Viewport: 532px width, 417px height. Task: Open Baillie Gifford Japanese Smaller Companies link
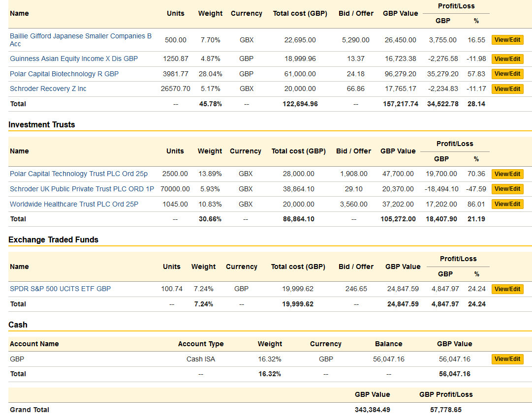click(80, 40)
